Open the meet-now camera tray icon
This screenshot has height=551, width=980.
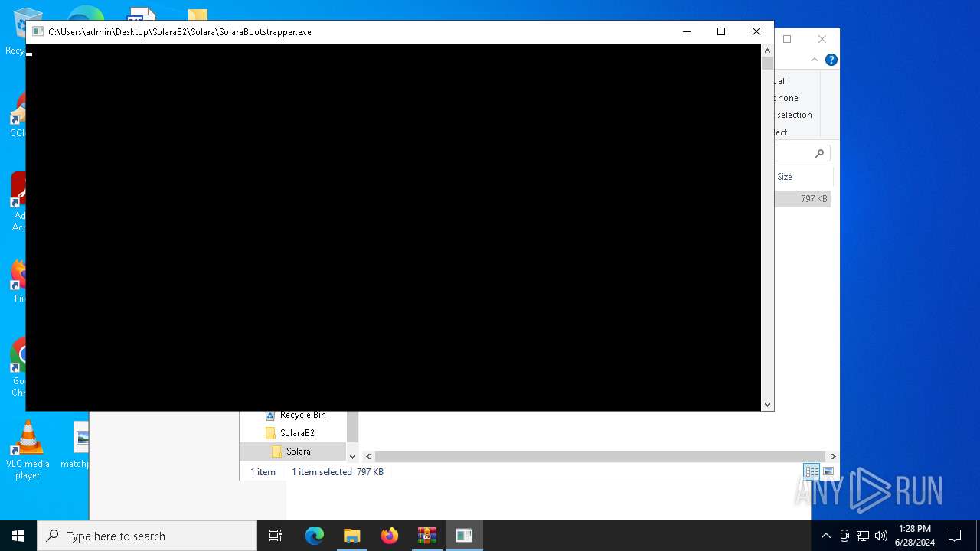(844, 536)
